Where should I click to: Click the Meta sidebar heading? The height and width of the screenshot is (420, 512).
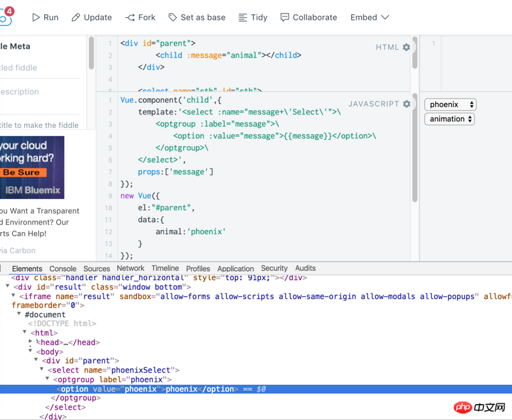[15, 46]
